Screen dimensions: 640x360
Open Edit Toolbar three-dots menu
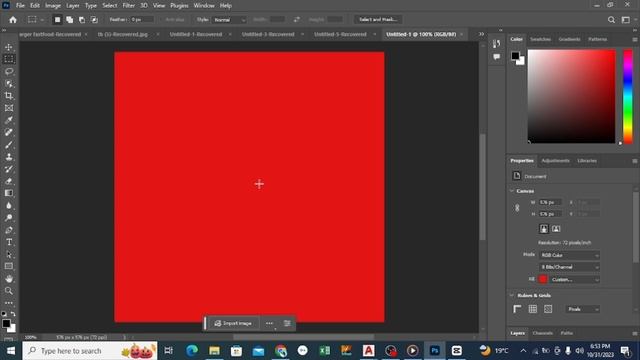coord(9,303)
